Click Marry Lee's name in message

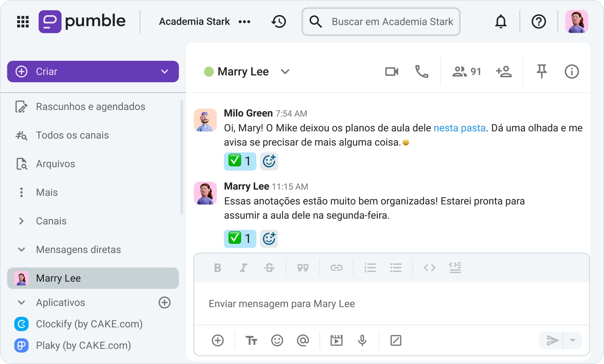pyautogui.click(x=247, y=186)
